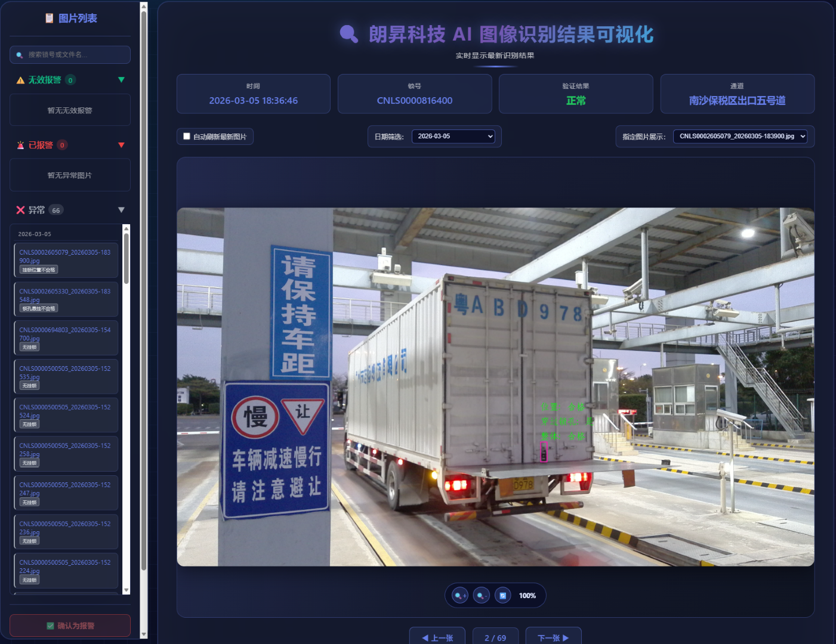This screenshot has width=836, height=644.
Task: Collapse the 异常 list with gray arrow
Action: pos(121,210)
